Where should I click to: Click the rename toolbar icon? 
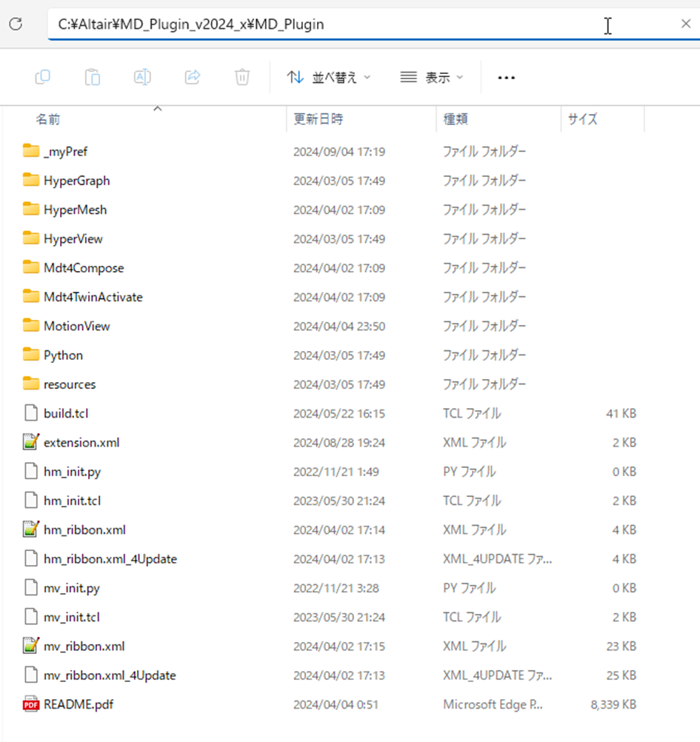(142, 77)
